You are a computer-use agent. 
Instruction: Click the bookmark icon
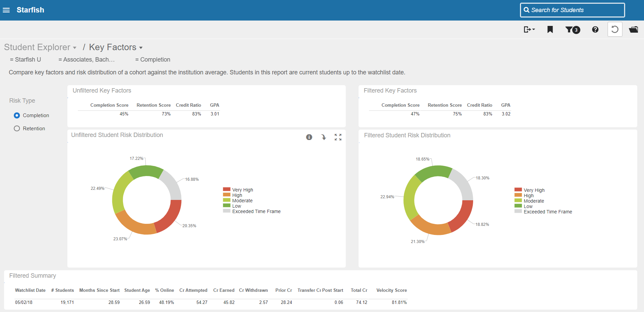tap(550, 30)
